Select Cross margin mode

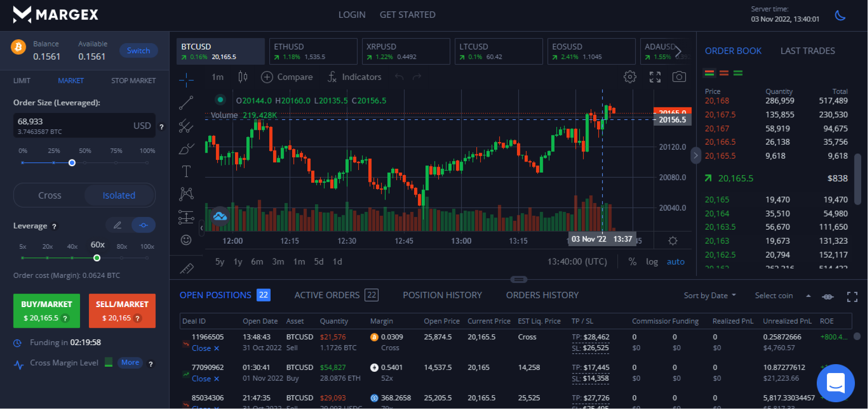(x=50, y=195)
